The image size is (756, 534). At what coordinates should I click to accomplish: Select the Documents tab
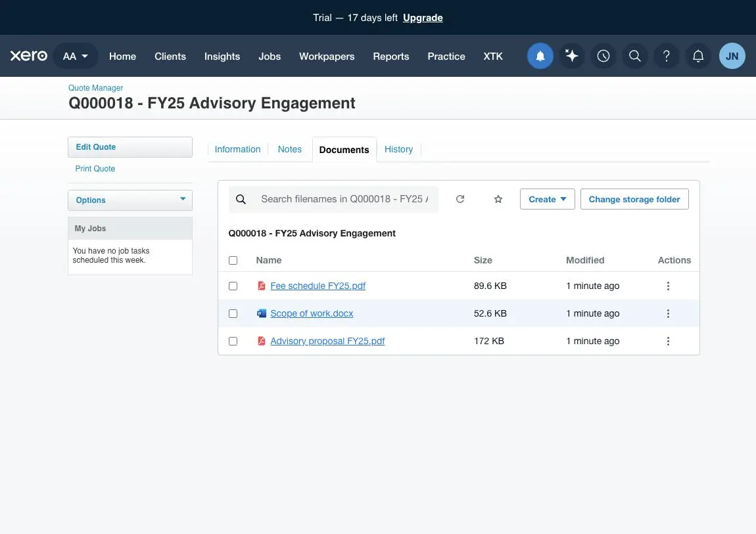click(x=344, y=150)
